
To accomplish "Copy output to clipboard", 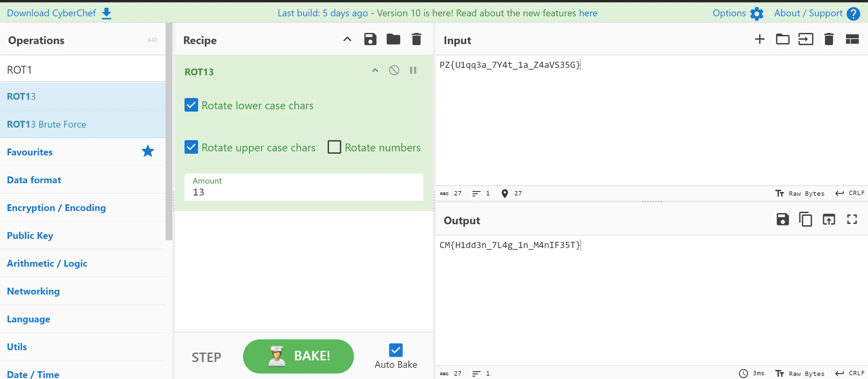I will 805,220.
